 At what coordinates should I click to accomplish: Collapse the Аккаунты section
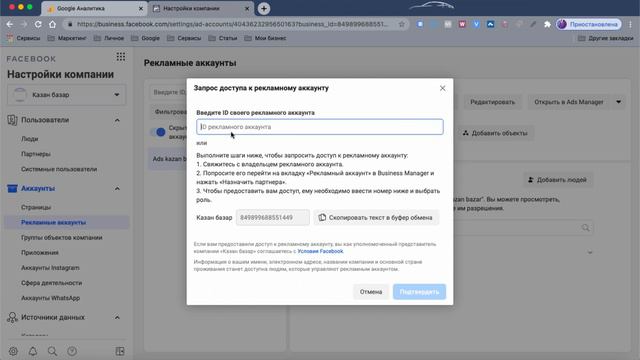(x=117, y=189)
